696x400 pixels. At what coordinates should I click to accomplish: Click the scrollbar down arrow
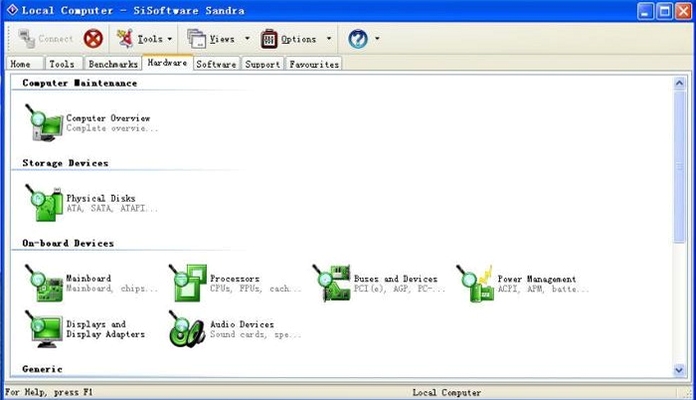[x=679, y=370]
